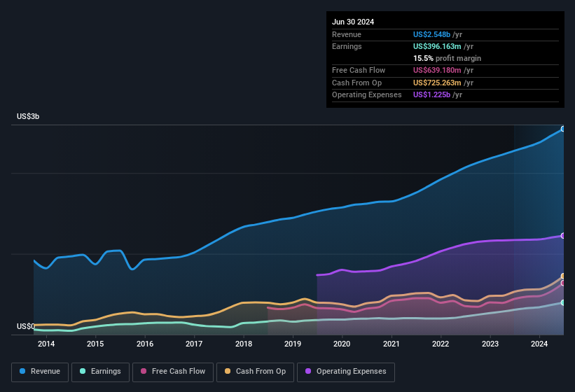Click the 15.5% profit margin text

[447, 58]
